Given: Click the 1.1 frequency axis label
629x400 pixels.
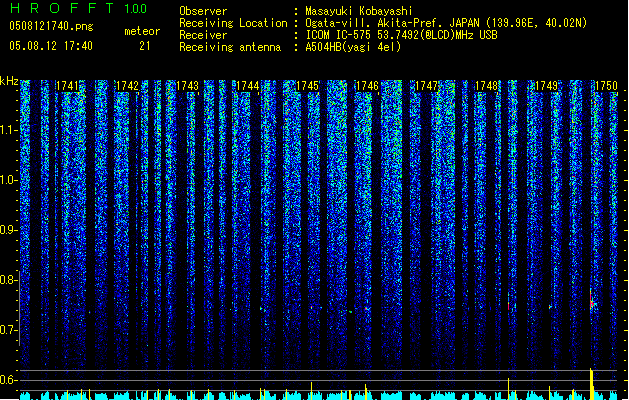Looking at the screenshot, I should coord(9,130).
